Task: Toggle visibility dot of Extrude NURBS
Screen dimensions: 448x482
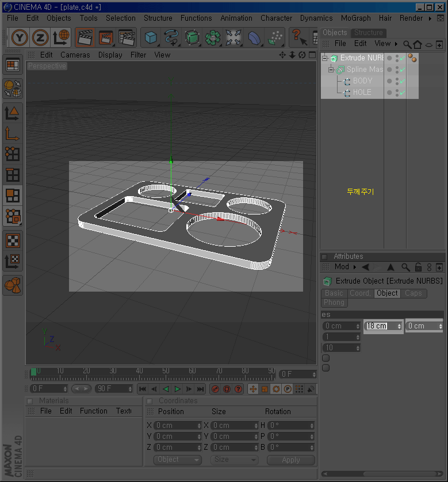Action: click(389, 58)
